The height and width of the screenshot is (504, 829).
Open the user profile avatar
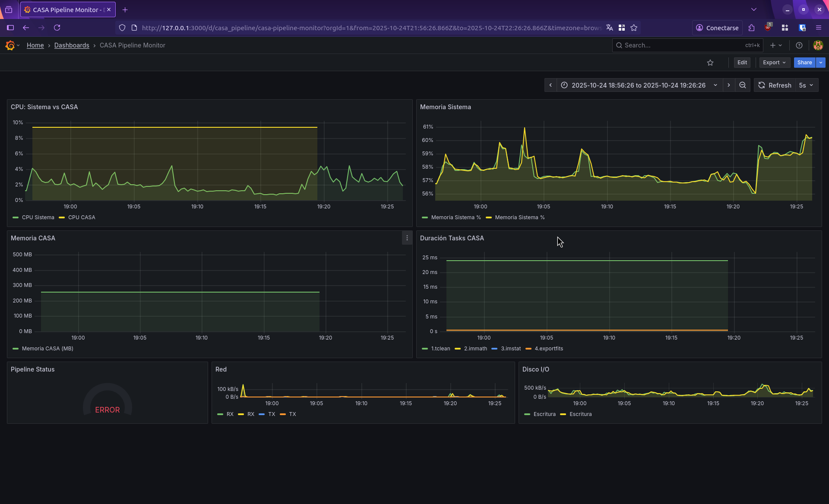coord(818,45)
